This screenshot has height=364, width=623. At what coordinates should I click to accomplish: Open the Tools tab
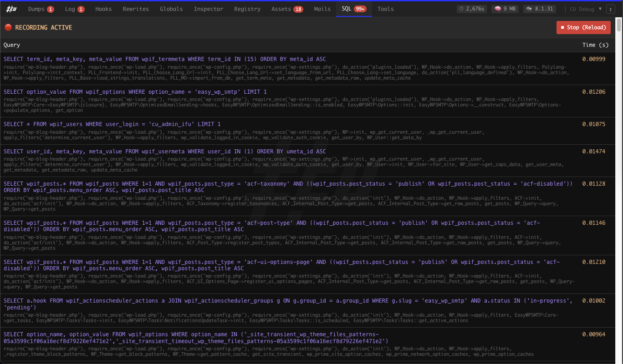point(385,9)
